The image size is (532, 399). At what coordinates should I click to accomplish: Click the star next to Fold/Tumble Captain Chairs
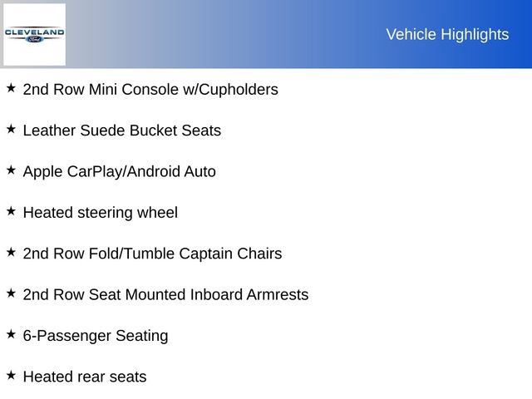tap(11, 252)
